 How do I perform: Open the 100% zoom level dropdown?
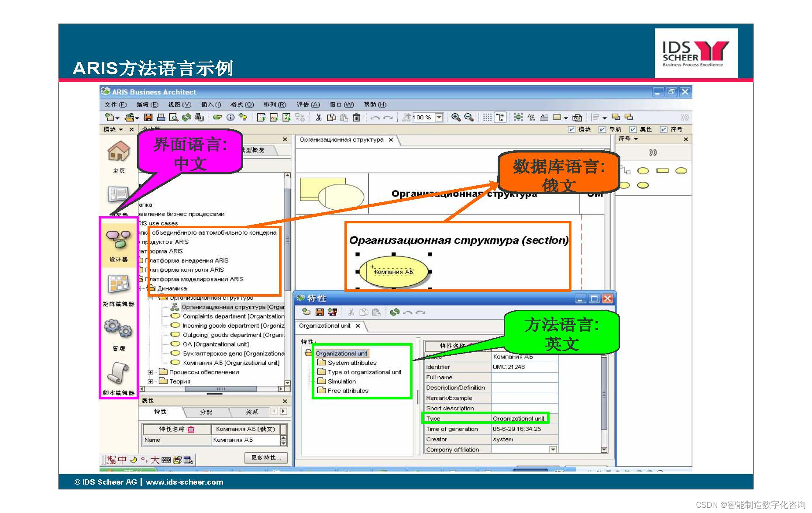(x=440, y=117)
